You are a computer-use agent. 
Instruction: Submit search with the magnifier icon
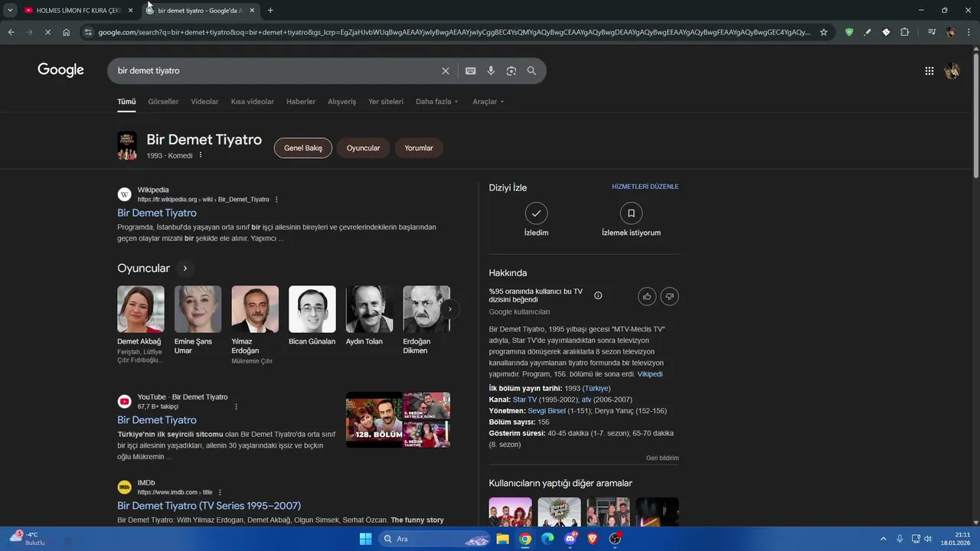(531, 70)
